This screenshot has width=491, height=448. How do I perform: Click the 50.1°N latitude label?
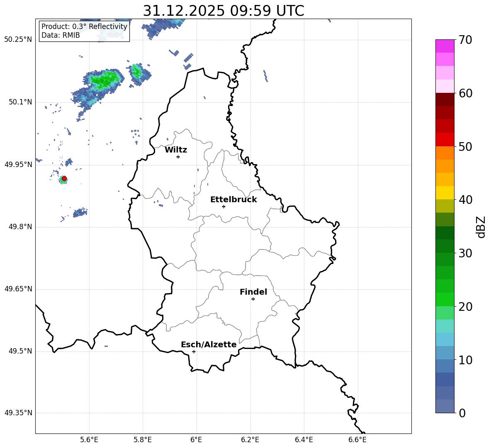(20, 102)
